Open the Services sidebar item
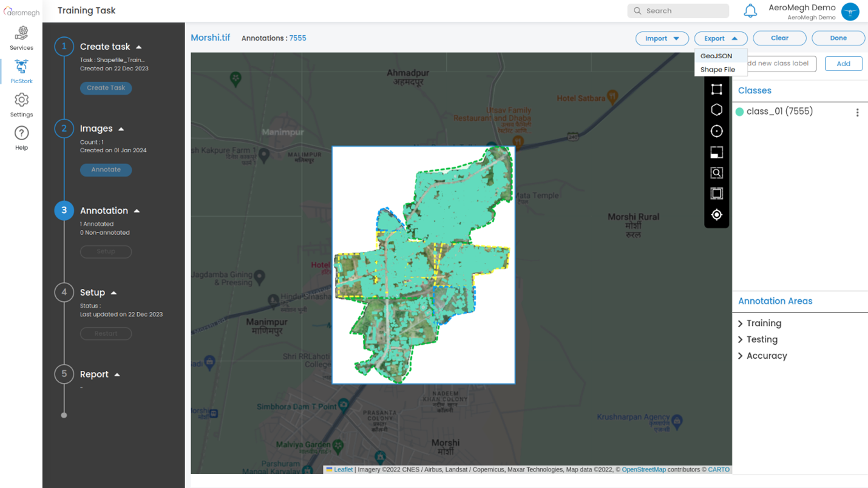 click(21, 38)
